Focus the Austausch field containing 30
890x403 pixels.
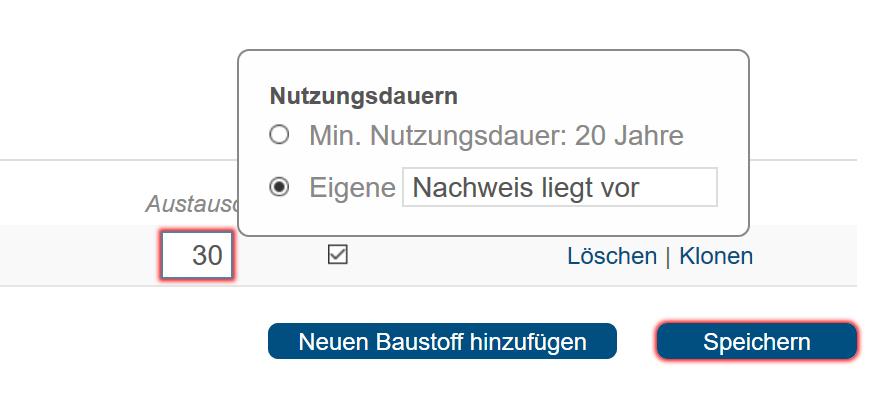click(x=197, y=255)
